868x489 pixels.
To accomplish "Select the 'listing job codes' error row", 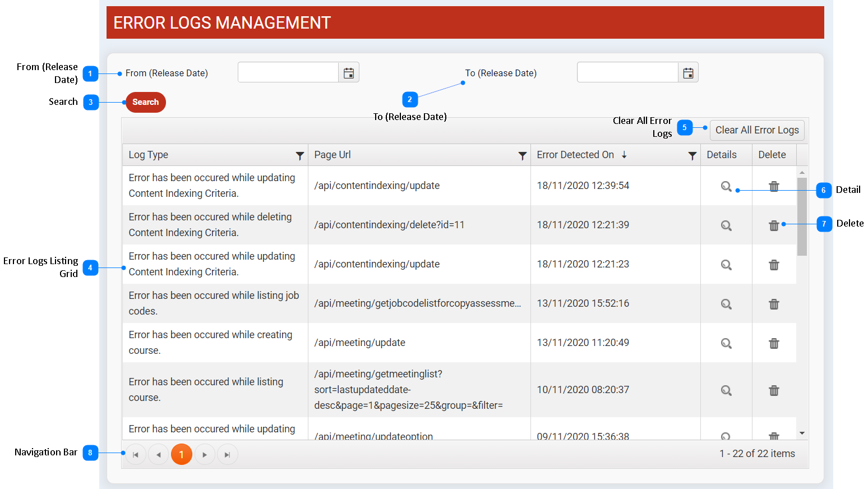I will pyautogui.click(x=459, y=303).
